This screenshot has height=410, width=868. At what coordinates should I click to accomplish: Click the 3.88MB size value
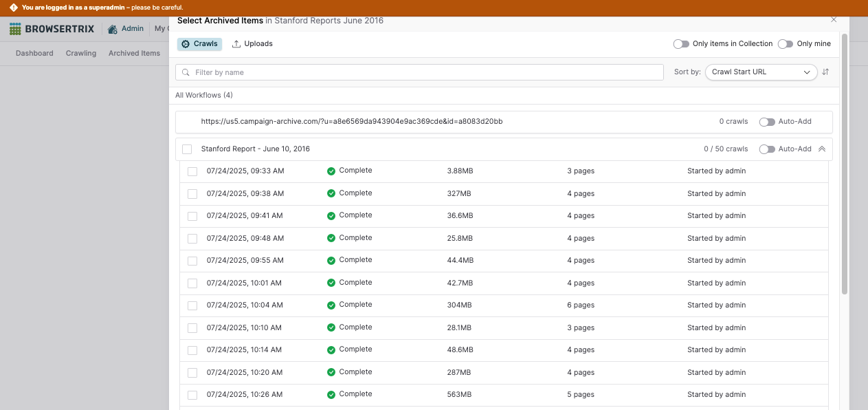460,171
